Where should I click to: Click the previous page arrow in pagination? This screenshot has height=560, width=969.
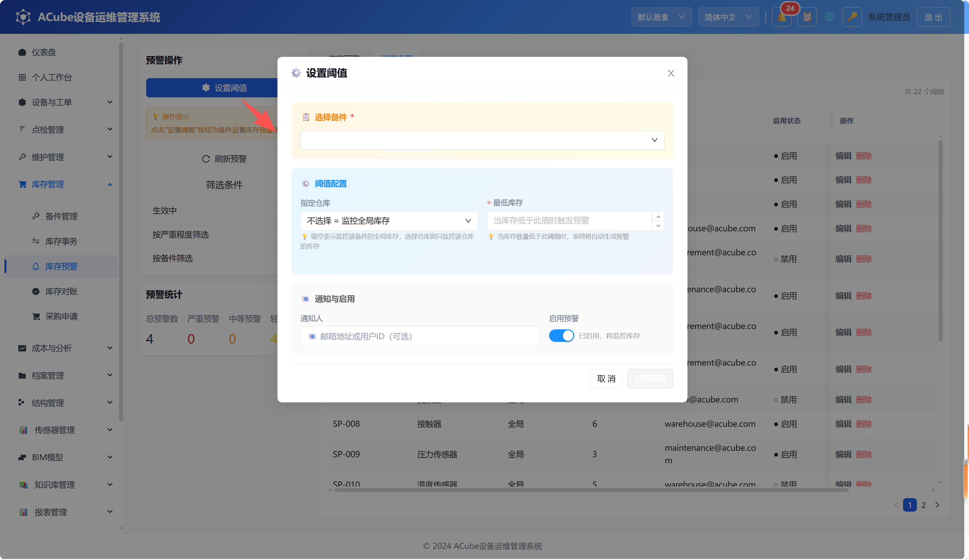(896, 505)
